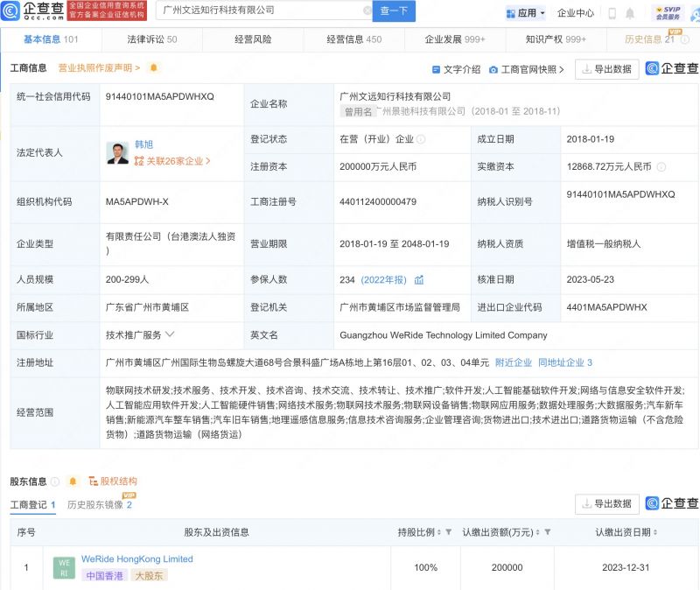This screenshot has width=700, height=590.
Task: Open 同地址企业 3 link
Action: tap(565, 362)
